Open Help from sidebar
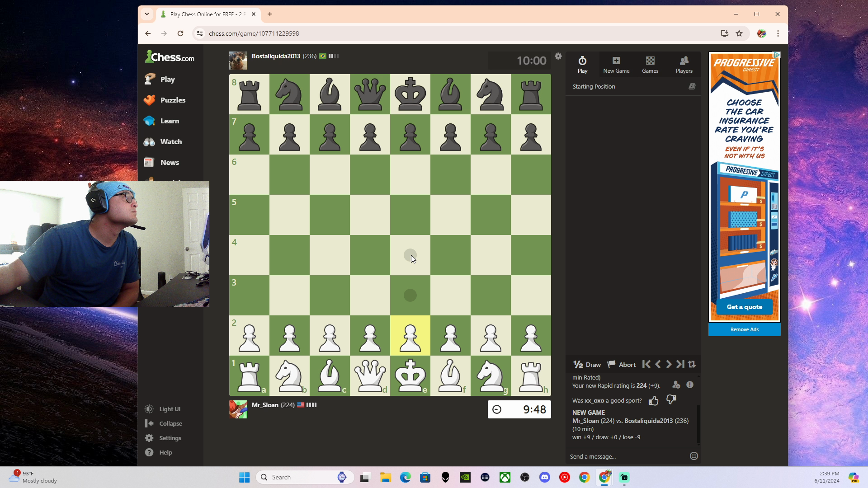This screenshot has width=868, height=488. coord(159,452)
